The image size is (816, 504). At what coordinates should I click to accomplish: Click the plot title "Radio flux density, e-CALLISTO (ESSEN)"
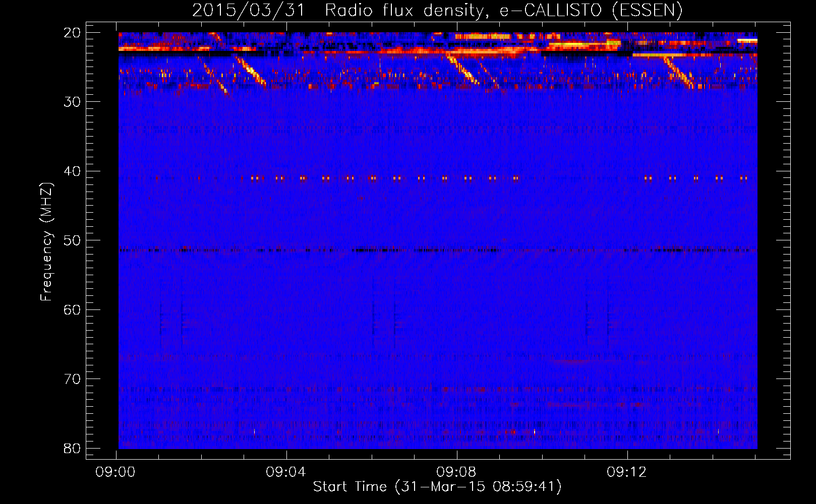504,10
